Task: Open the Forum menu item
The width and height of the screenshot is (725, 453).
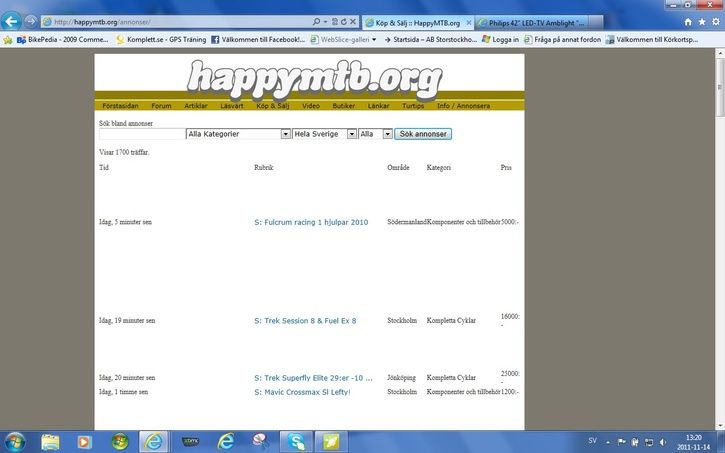Action: (161, 105)
